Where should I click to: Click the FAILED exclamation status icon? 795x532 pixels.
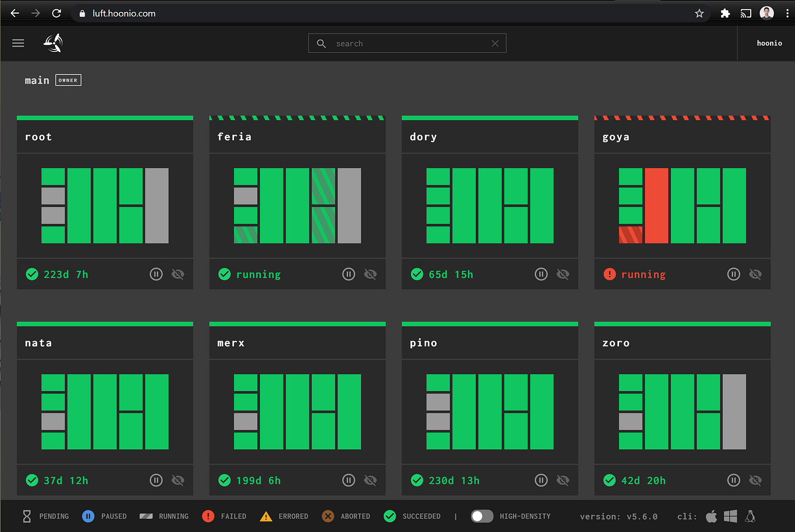208,516
